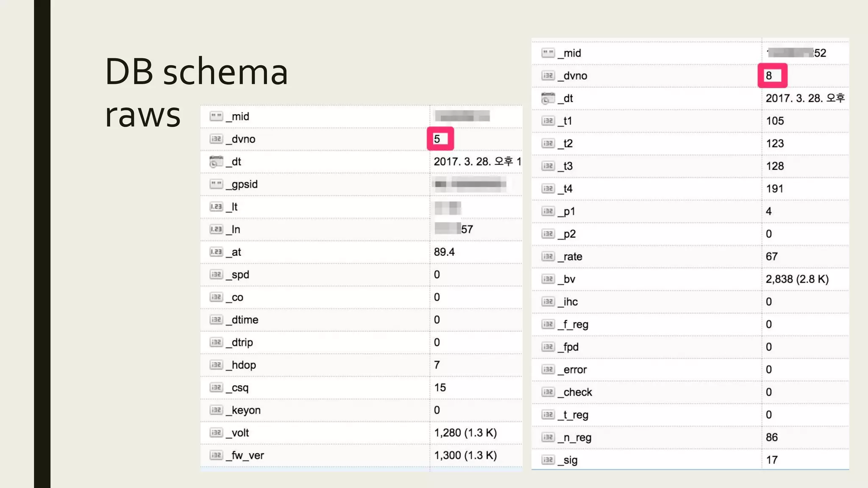This screenshot has height=488, width=868.
Task: Click the _at value 89.4
Action: click(444, 252)
